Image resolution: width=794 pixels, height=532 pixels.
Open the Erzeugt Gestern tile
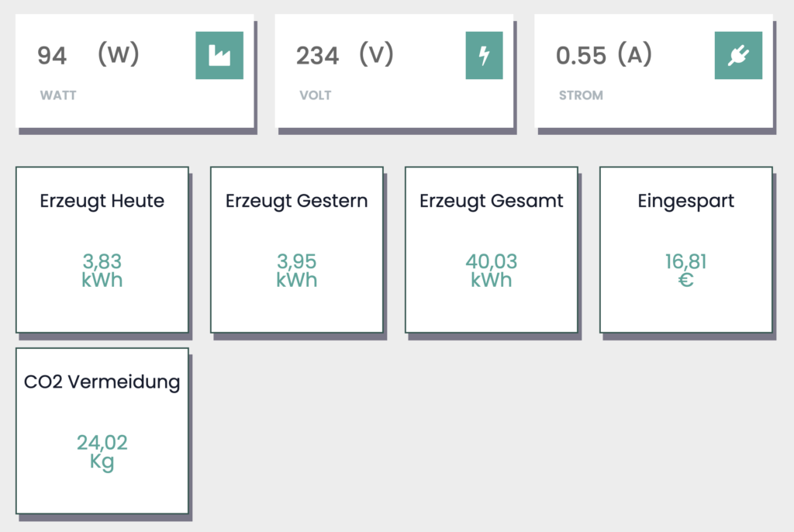click(297, 250)
